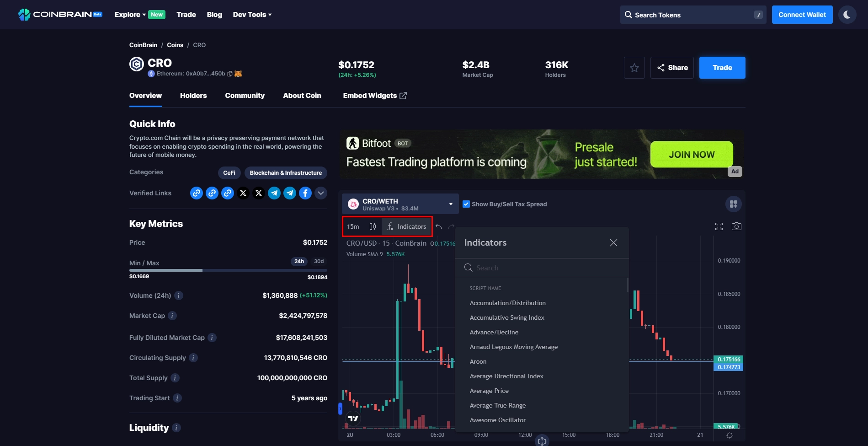
Task: Switch to the Holders tab
Action: [193, 96]
